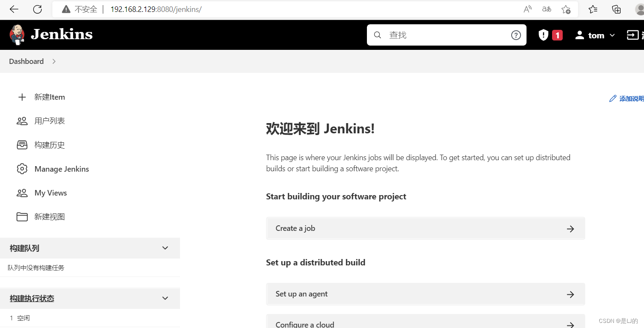This screenshot has width=644, height=328.
Task: Click arrow icon on Set up an agent
Action: tap(570, 294)
